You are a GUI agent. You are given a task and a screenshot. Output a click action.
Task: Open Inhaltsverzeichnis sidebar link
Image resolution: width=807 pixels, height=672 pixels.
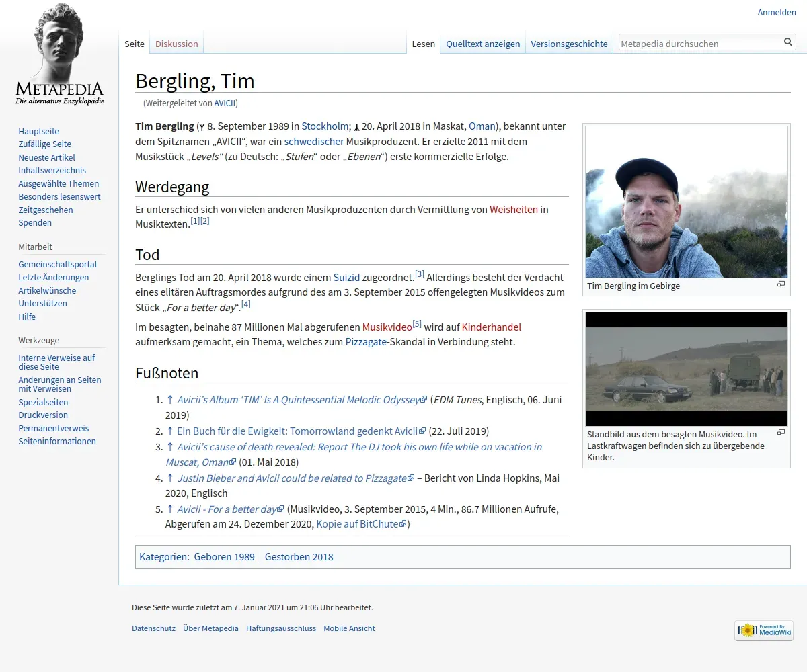(52, 171)
